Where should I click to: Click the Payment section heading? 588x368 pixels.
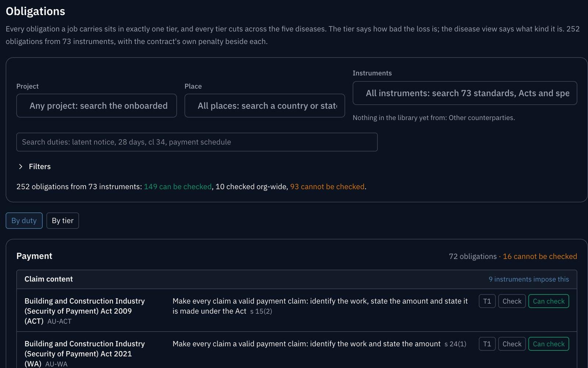34,256
